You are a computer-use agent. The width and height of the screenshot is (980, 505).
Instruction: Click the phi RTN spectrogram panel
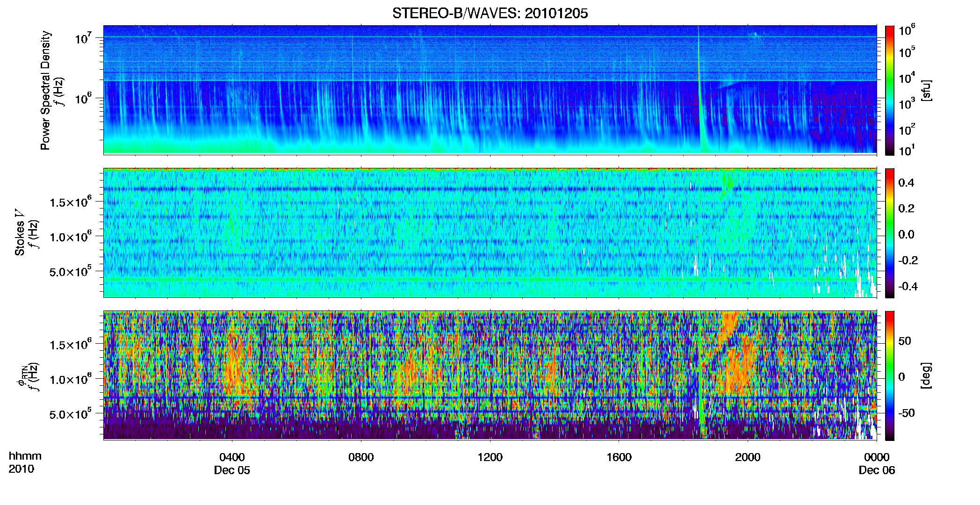(x=490, y=375)
